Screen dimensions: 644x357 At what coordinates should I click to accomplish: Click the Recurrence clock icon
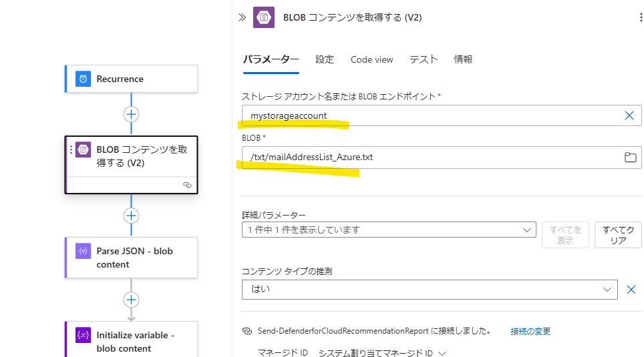click(x=83, y=79)
